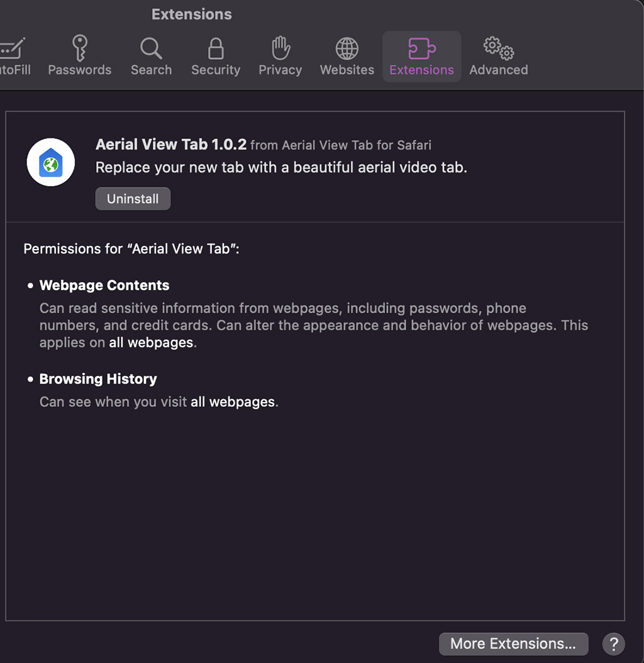Select the Extensions puzzle-piece icon

click(421, 48)
